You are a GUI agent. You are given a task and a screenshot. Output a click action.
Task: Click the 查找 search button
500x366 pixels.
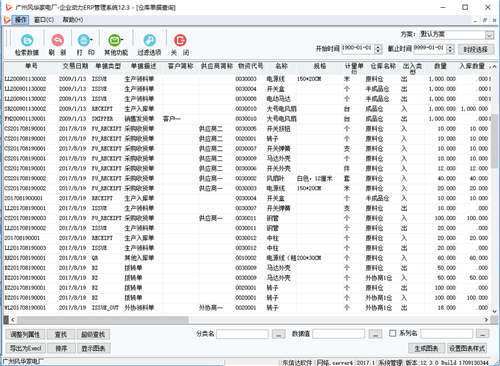61,334
